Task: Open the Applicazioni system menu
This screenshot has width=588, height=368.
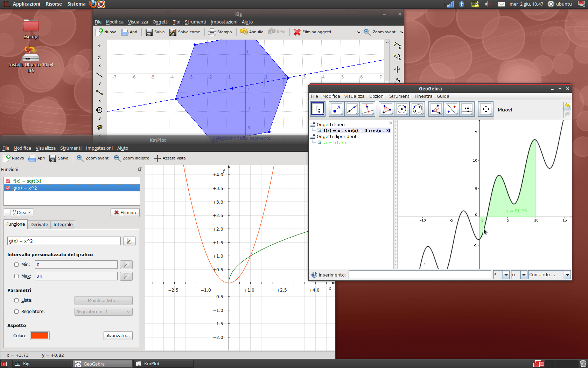Action: [27, 4]
